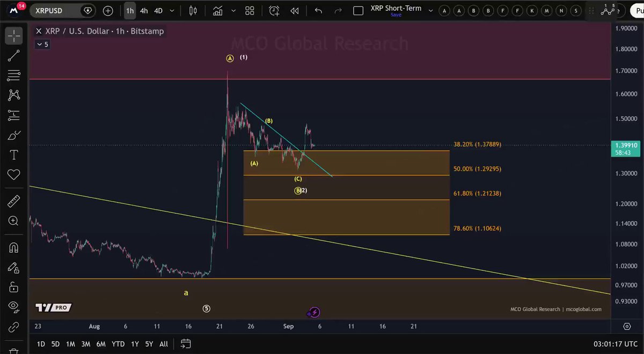Jump to a date with calendar icon
This screenshot has width=644, height=354.
coord(186,344)
